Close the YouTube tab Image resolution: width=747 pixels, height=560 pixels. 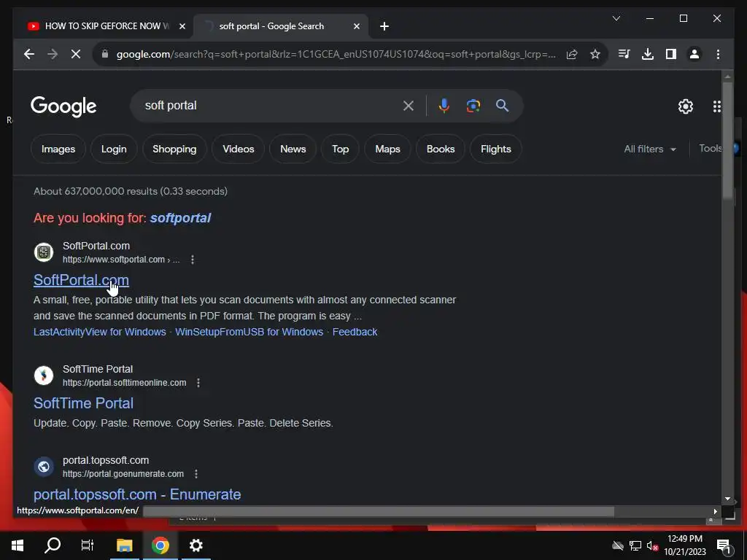[x=182, y=26]
